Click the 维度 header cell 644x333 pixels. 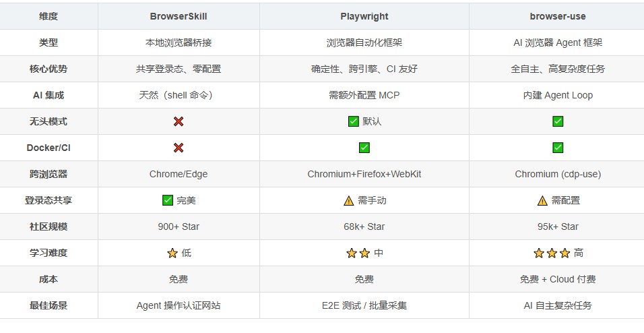(x=49, y=16)
